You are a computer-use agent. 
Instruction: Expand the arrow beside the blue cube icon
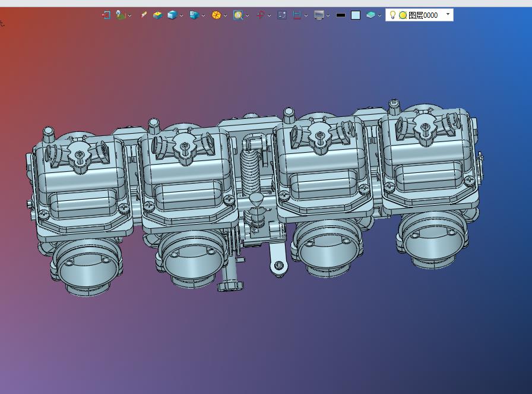point(182,15)
